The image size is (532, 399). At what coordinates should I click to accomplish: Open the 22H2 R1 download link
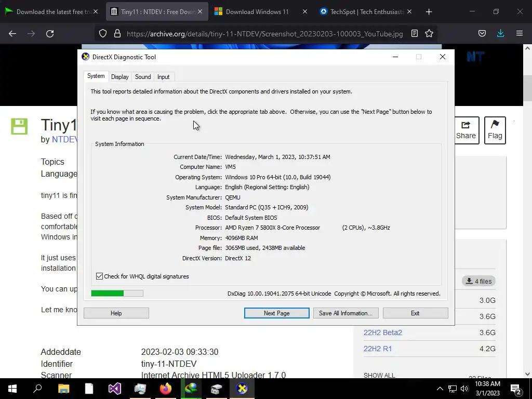click(x=378, y=349)
